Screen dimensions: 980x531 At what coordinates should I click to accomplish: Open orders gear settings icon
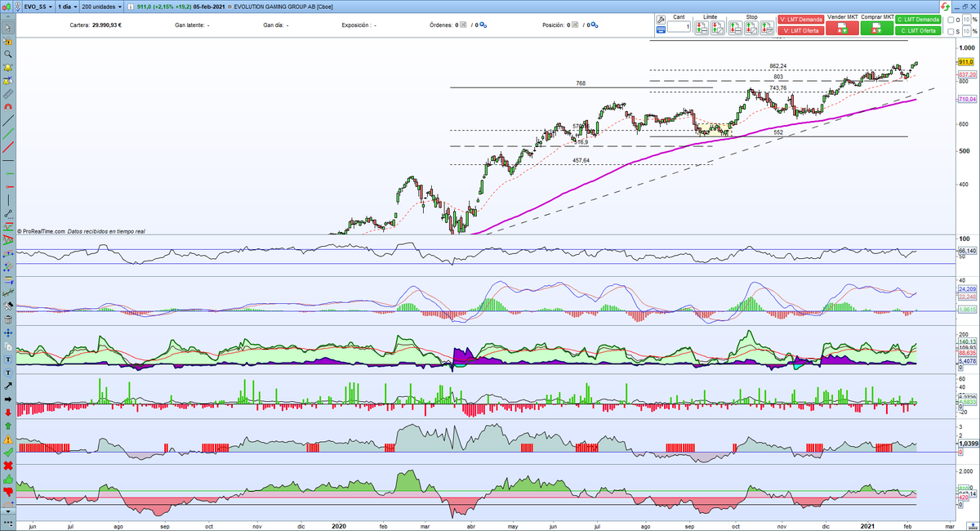(483, 25)
